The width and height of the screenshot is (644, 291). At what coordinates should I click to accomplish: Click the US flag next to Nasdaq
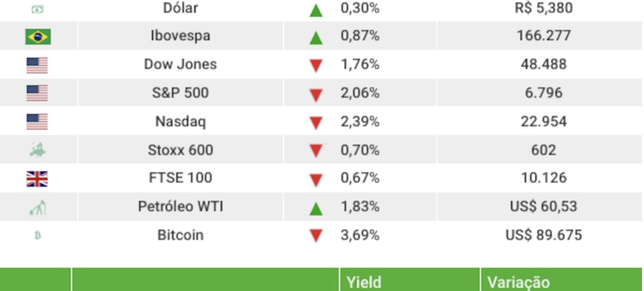point(37,122)
